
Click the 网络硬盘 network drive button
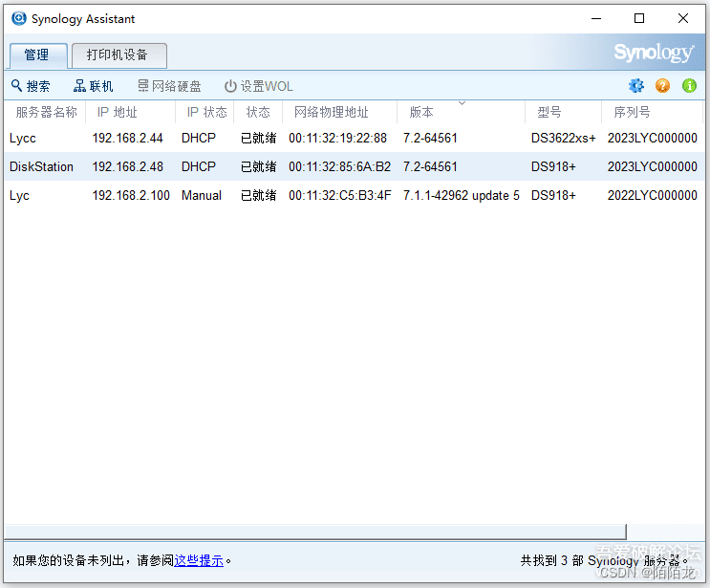(x=169, y=86)
